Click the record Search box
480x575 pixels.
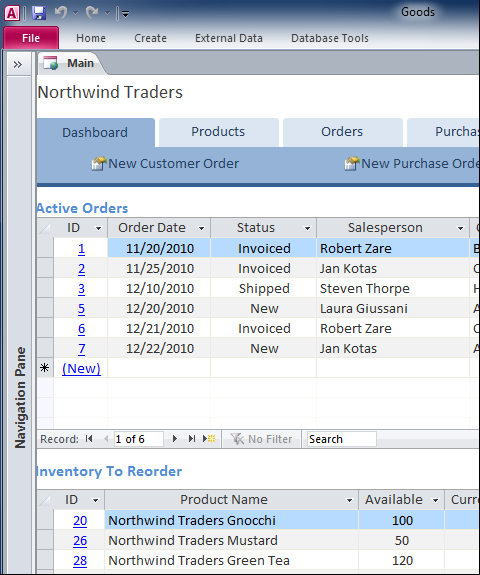point(341,439)
